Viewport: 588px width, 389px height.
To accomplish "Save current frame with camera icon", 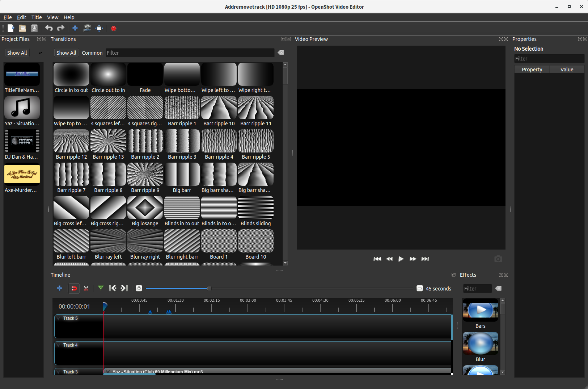I will point(498,259).
